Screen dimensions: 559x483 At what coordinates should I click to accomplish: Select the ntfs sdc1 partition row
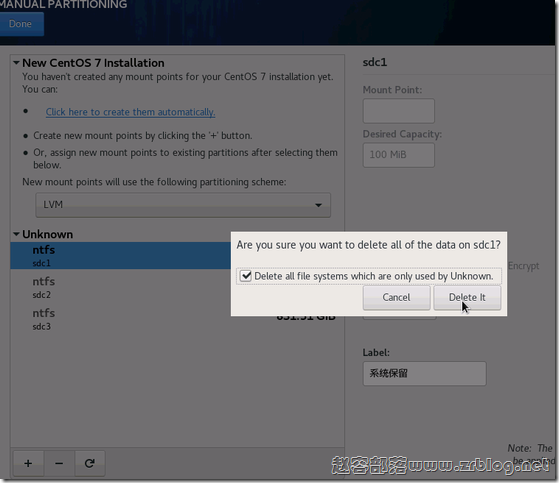pyautogui.click(x=121, y=256)
